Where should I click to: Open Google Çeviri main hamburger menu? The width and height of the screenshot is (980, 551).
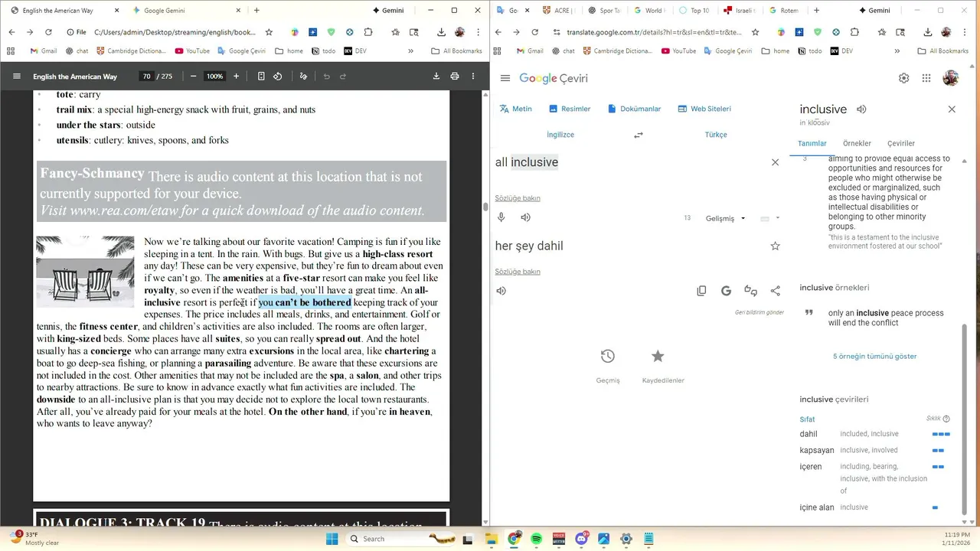coord(505,78)
